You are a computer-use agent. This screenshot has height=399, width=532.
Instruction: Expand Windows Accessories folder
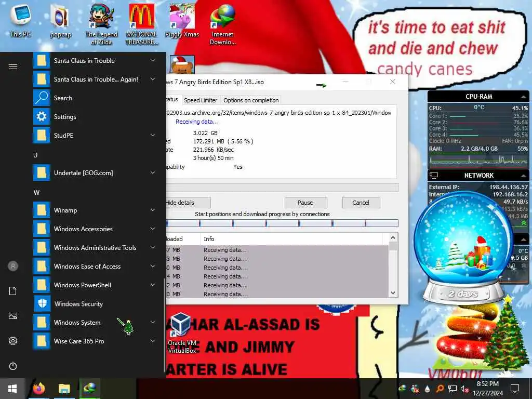(x=153, y=229)
